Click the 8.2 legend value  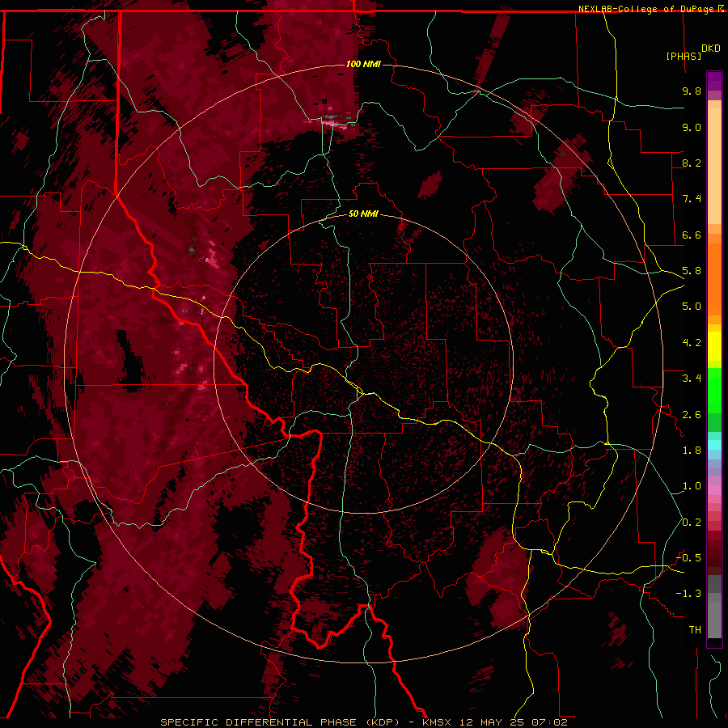pyautogui.click(x=692, y=163)
